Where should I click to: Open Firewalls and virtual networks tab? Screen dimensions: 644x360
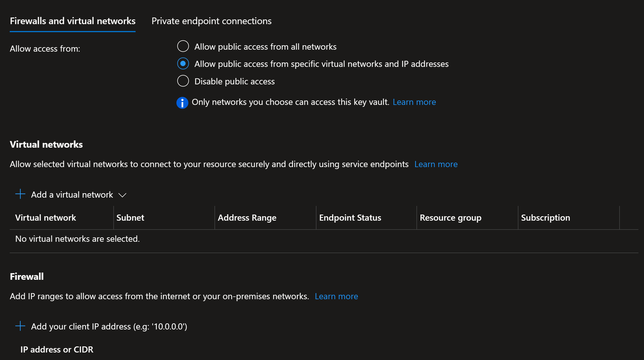click(x=73, y=21)
